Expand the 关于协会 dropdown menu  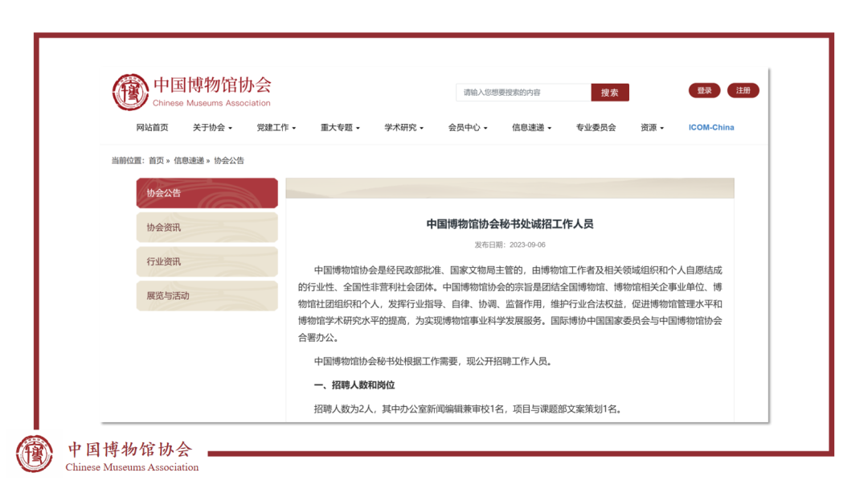tap(212, 127)
